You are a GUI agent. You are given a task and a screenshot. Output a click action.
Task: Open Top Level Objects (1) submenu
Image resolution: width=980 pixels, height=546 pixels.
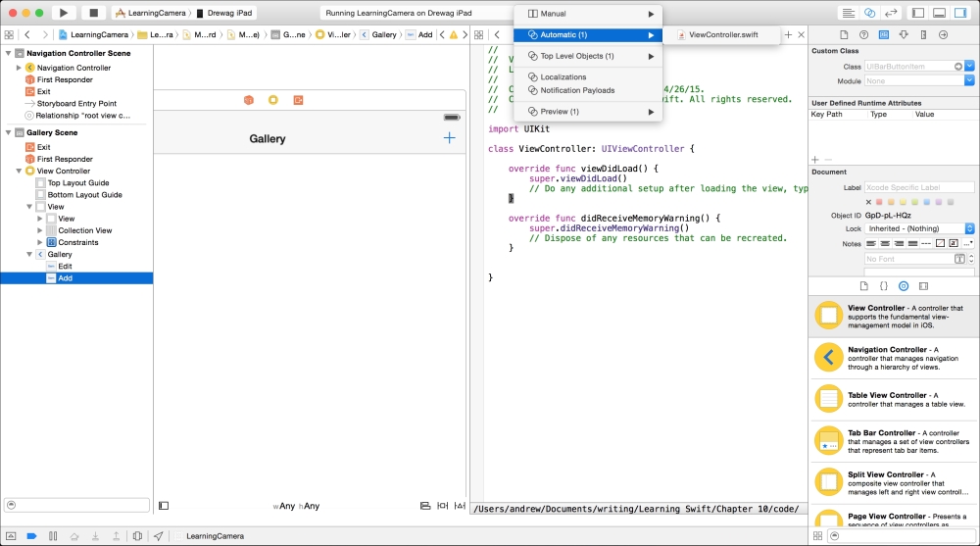(587, 56)
